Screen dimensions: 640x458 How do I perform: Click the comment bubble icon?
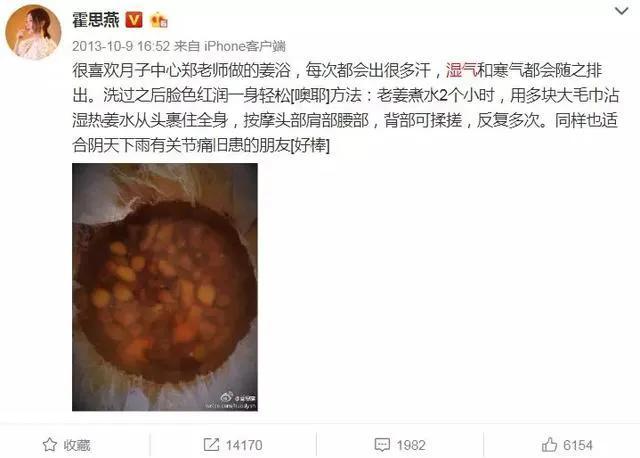(382, 445)
